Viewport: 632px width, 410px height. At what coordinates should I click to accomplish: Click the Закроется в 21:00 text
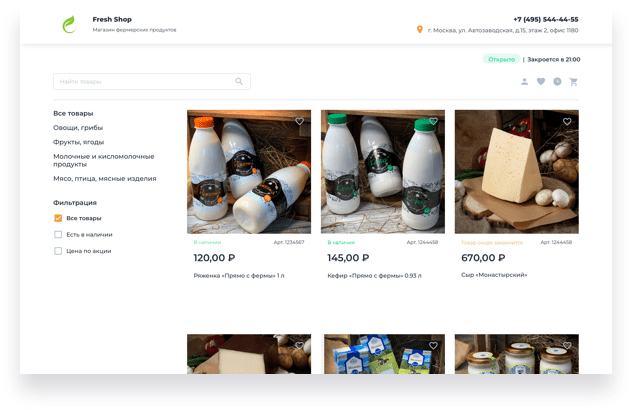click(x=554, y=59)
